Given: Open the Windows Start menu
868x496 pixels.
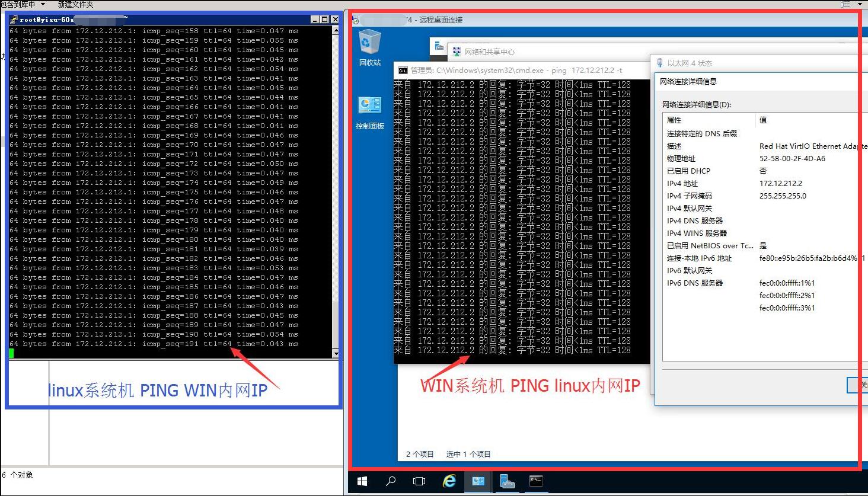Looking at the screenshot, I should tap(362, 481).
